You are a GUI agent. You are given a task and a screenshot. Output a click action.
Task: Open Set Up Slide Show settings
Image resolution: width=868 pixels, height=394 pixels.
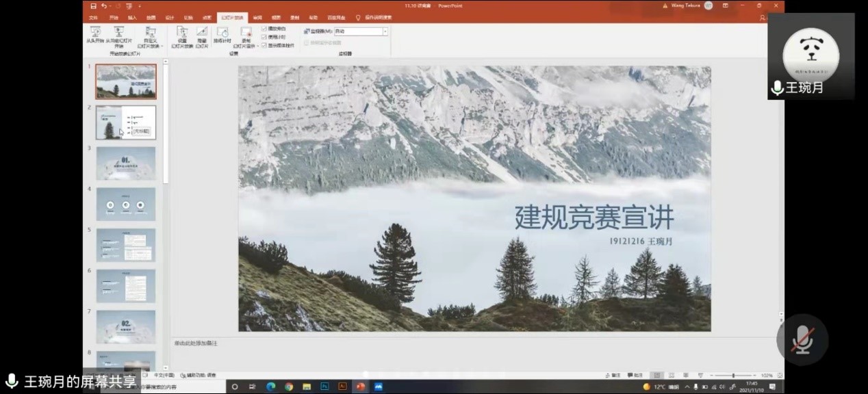182,32
